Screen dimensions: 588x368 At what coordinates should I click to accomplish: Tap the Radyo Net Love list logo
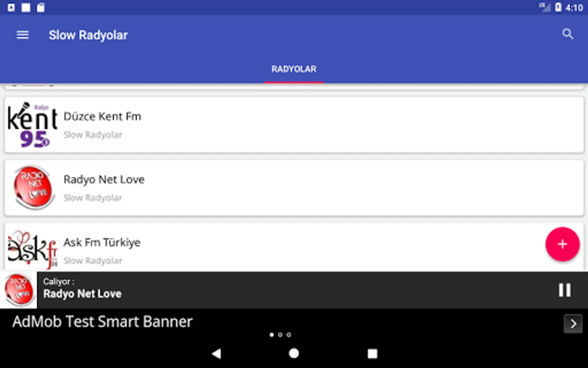33,188
